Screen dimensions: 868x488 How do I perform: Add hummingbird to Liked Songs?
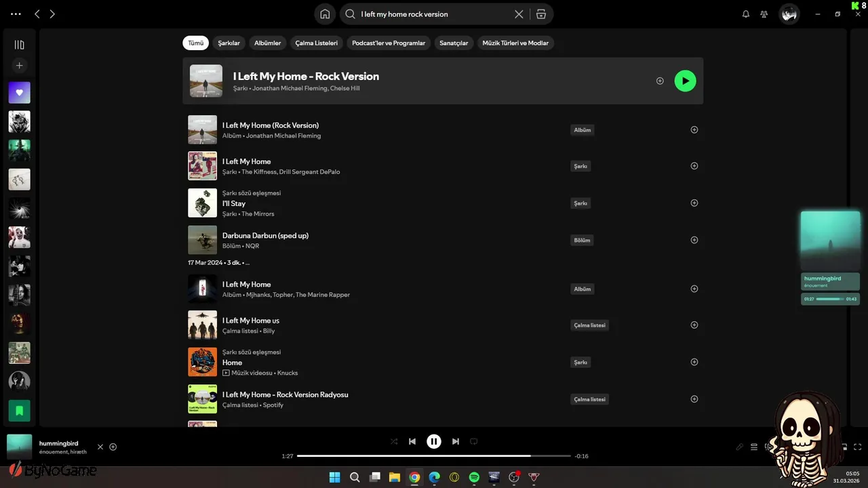(113, 447)
